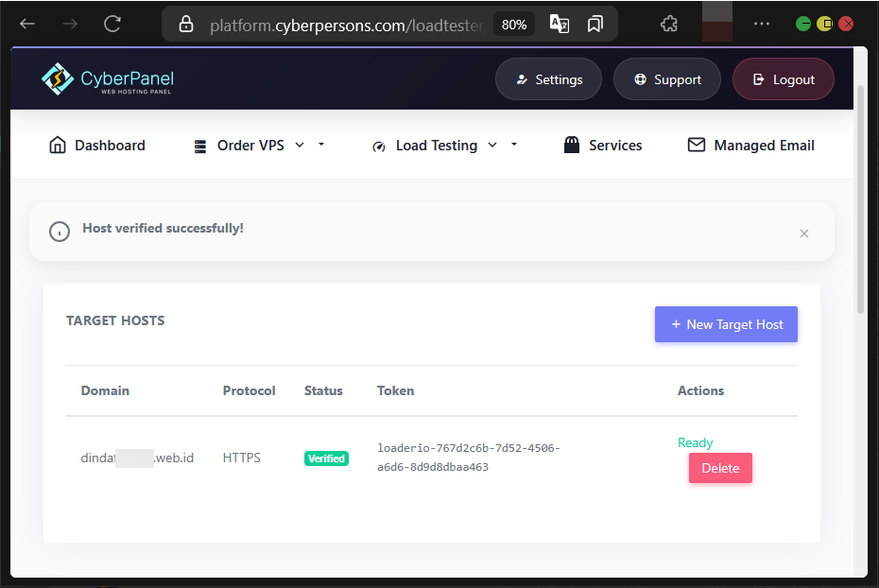
Task: Open the 80% zoom level indicator
Action: point(514,25)
